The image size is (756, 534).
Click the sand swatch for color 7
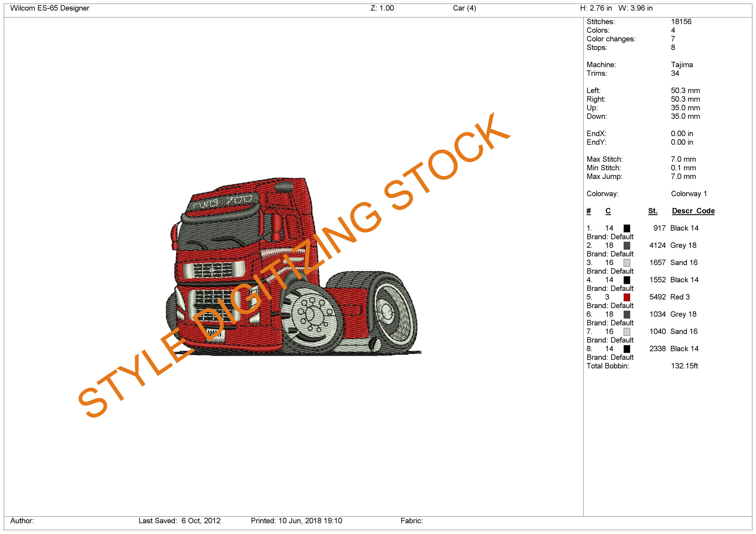point(627,332)
